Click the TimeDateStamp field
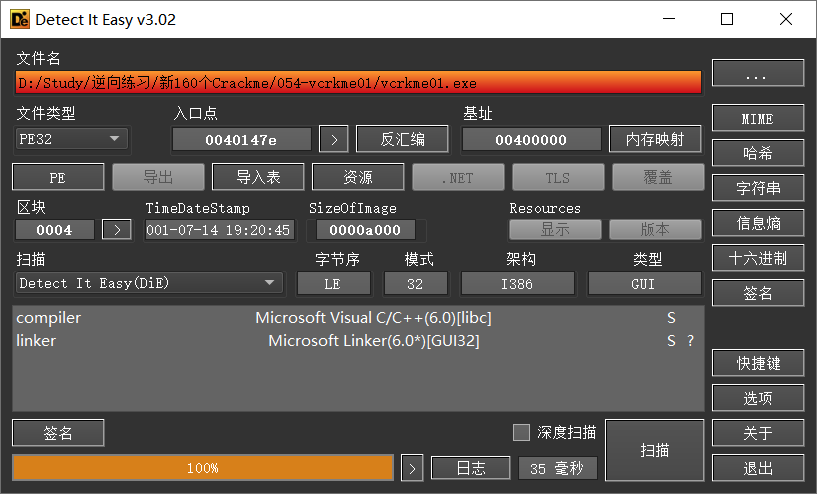This screenshot has width=817, height=494. tap(219, 230)
